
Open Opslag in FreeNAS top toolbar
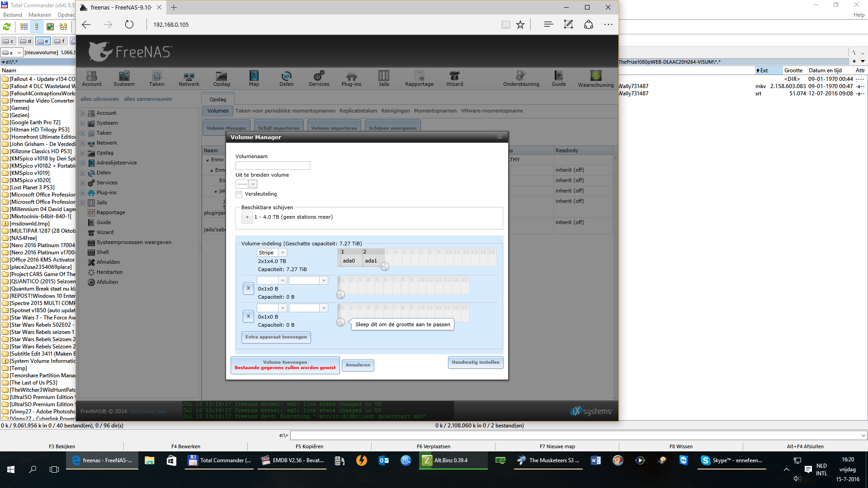coord(222,79)
